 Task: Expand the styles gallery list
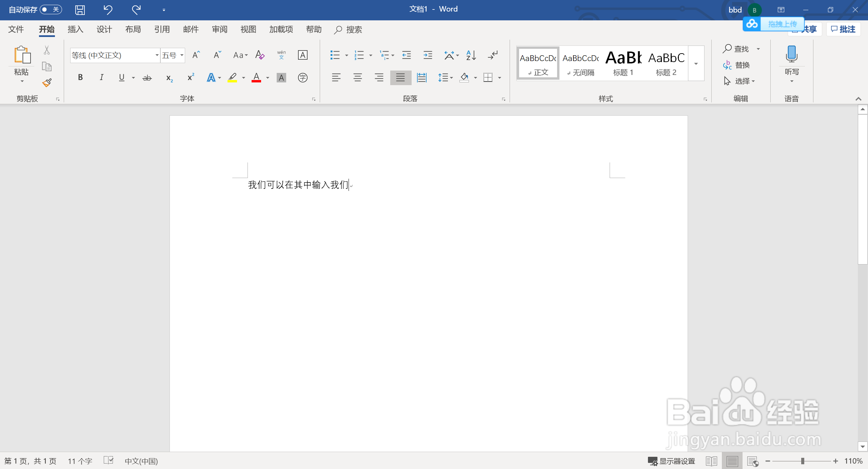point(696,64)
